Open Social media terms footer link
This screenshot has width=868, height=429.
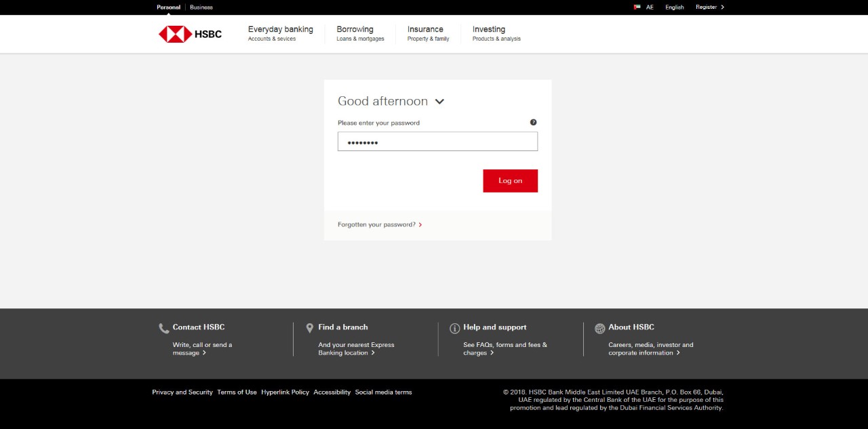[x=383, y=392]
